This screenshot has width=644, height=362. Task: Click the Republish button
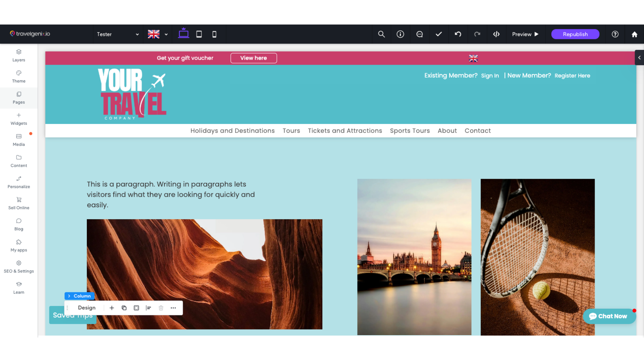[x=575, y=34]
